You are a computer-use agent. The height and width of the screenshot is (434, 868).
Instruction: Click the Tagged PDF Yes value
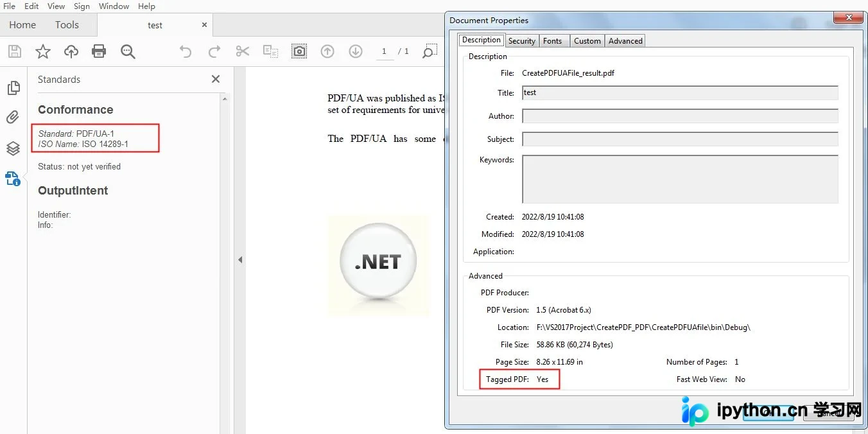click(x=542, y=379)
